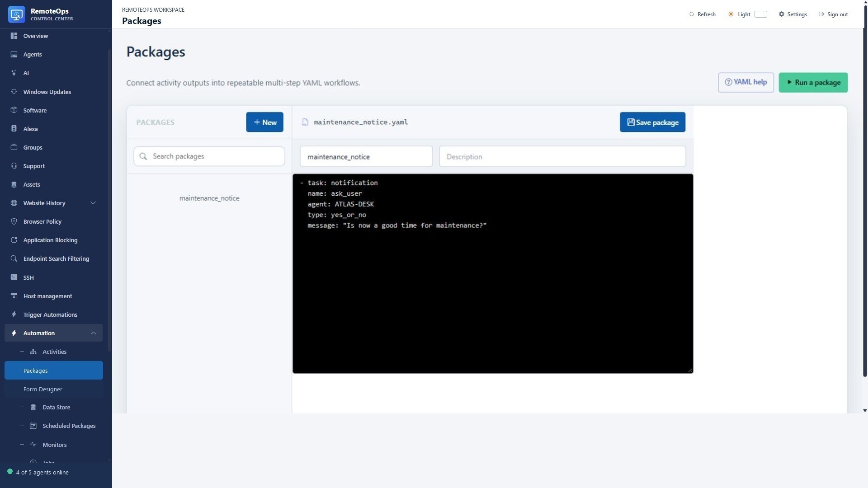Screen dimensions: 868x488
Task: Open the Packages submenu item
Action: click(54, 371)
